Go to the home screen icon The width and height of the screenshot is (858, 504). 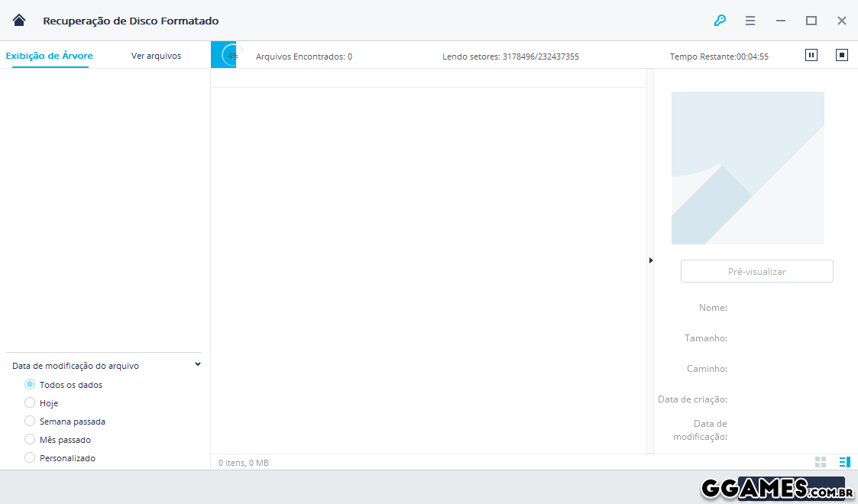click(19, 21)
